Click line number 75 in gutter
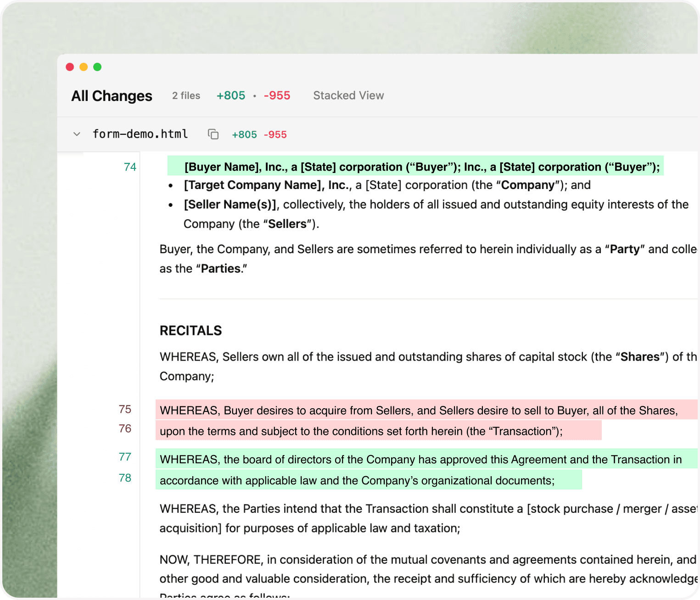 coord(125,409)
